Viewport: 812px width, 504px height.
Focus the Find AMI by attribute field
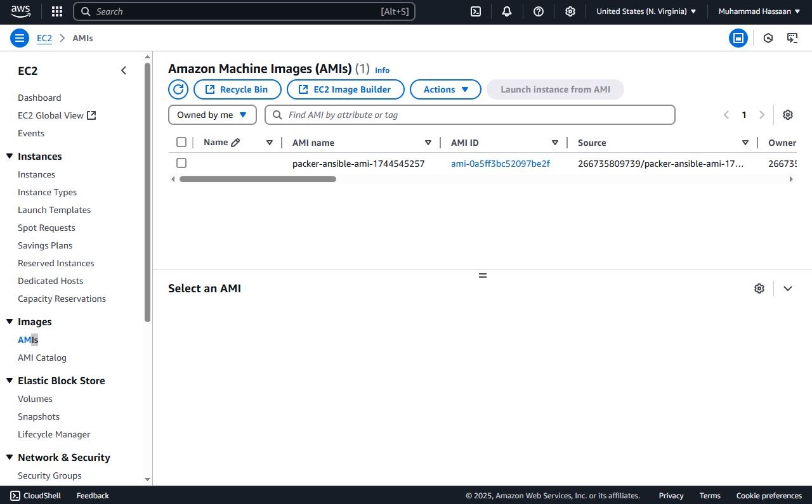(470, 115)
